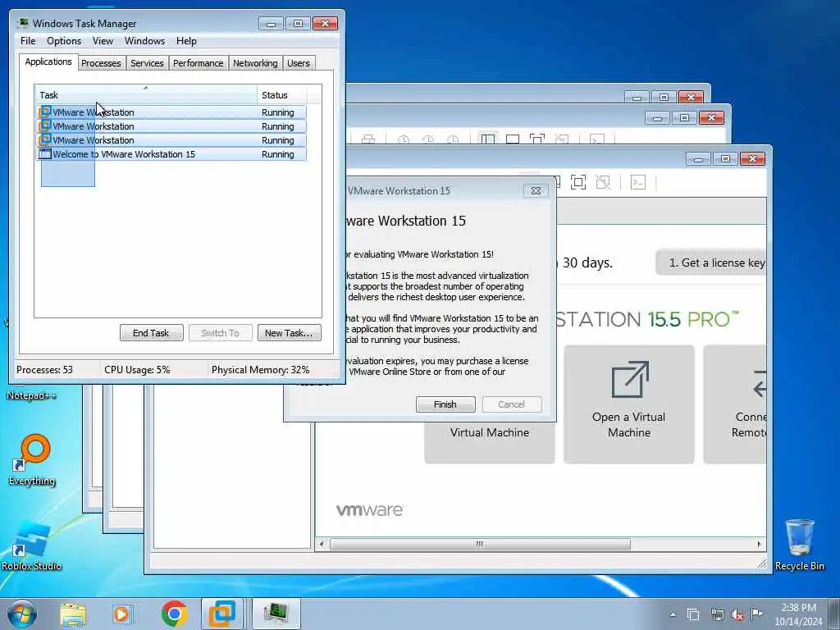Click the vmware logo text on home page
Screen dimensions: 840x630
[370, 509]
